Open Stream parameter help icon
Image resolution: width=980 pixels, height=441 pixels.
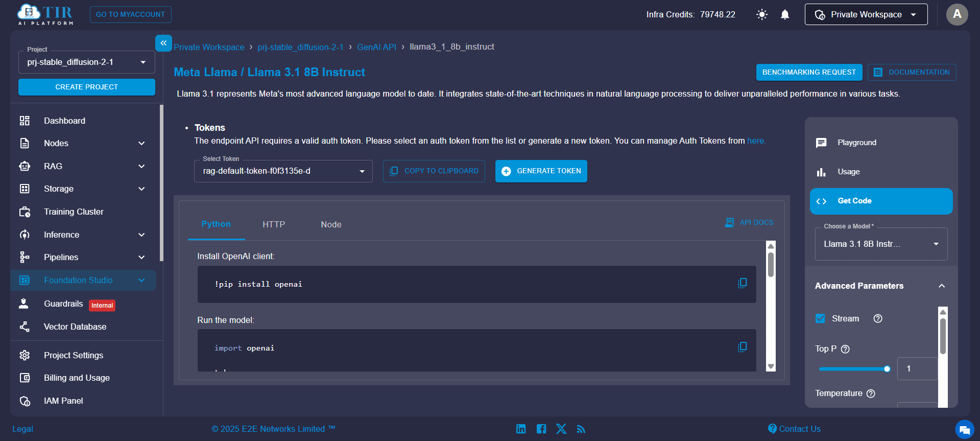pyautogui.click(x=878, y=318)
